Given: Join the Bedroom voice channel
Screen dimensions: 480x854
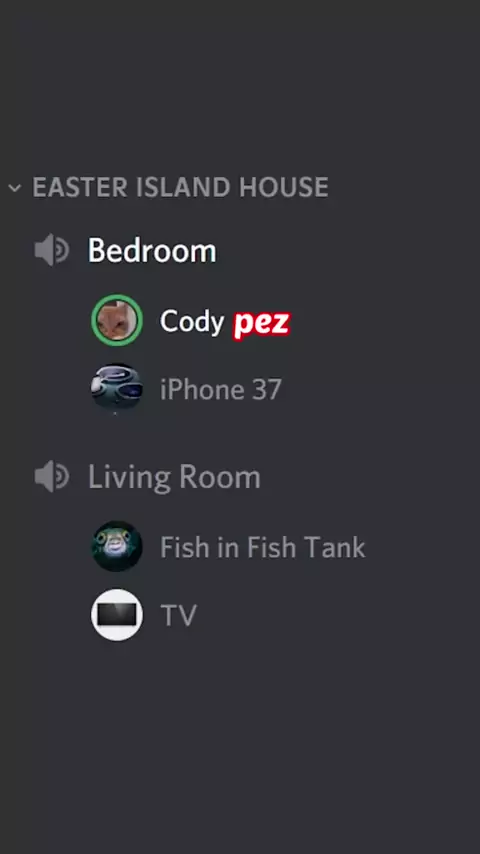Looking at the screenshot, I should (152, 251).
